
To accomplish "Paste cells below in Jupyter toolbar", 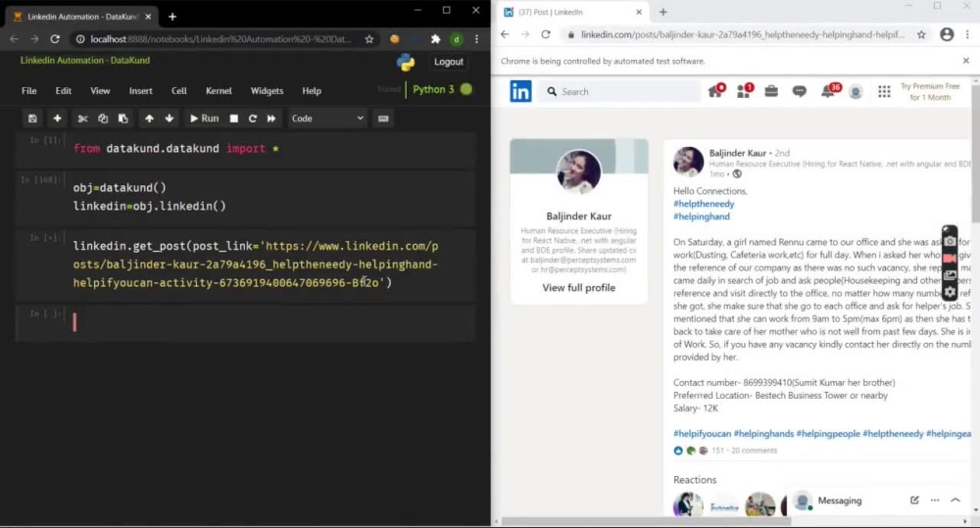I will point(123,119).
